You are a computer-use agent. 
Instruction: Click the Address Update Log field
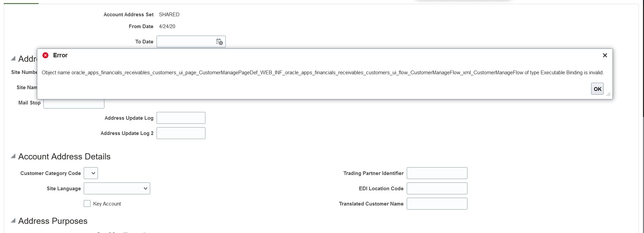pos(181,118)
